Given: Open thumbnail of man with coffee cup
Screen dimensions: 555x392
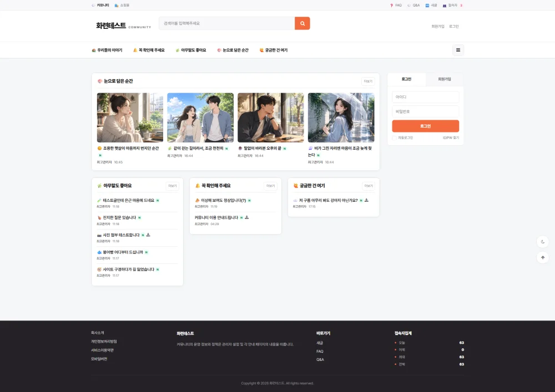Looking at the screenshot, I should [271, 118].
